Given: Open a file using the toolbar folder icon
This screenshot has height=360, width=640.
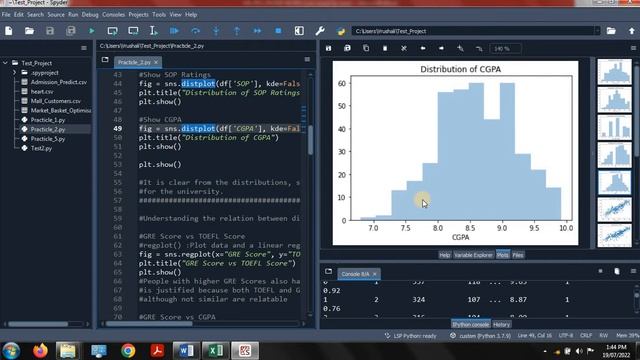Looking at the screenshot, I should point(29,31).
